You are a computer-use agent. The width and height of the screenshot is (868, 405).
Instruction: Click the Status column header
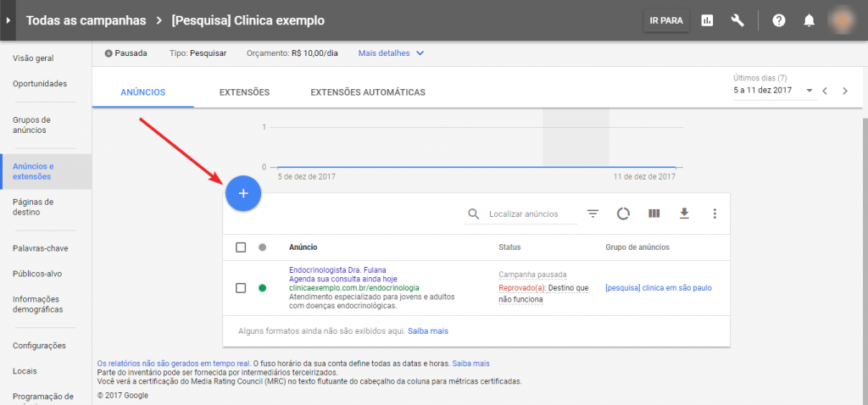click(509, 247)
